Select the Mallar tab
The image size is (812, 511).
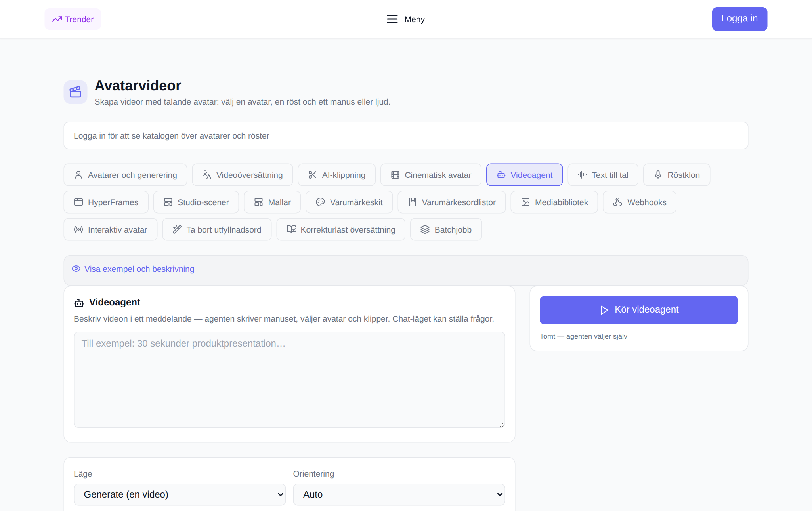point(272,202)
